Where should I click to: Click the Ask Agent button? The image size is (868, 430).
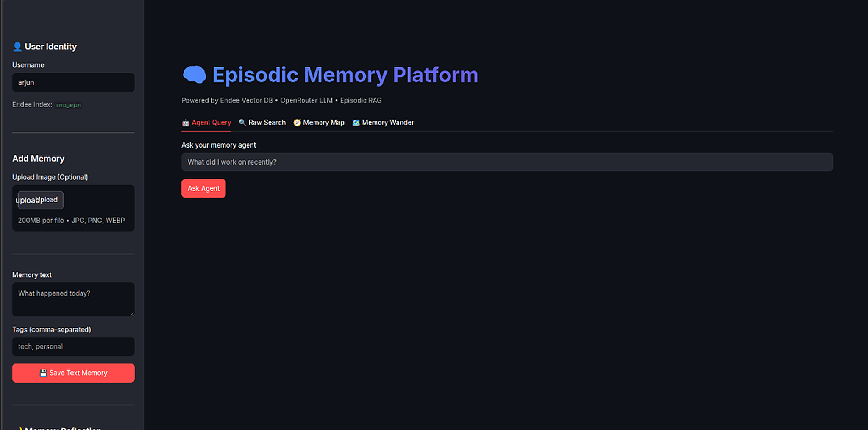[203, 188]
